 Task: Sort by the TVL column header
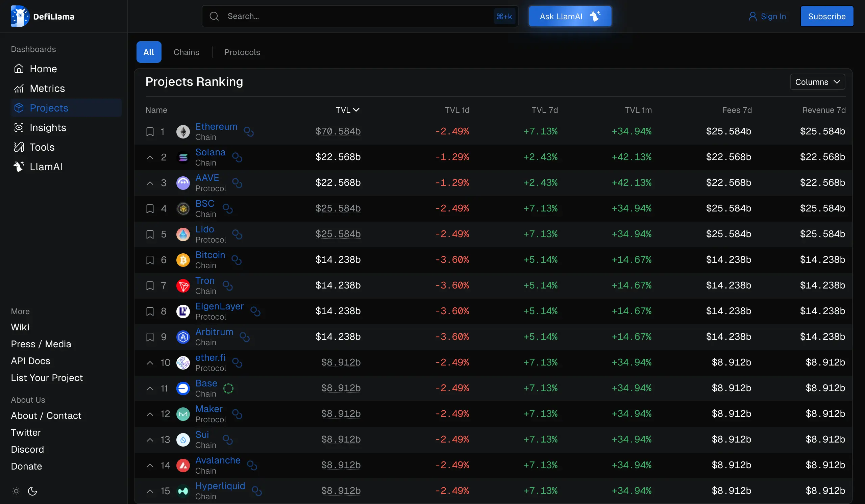[347, 110]
